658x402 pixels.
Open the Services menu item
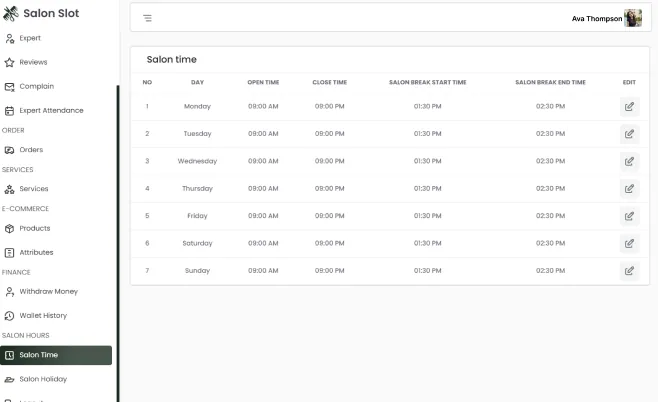click(34, 189)
